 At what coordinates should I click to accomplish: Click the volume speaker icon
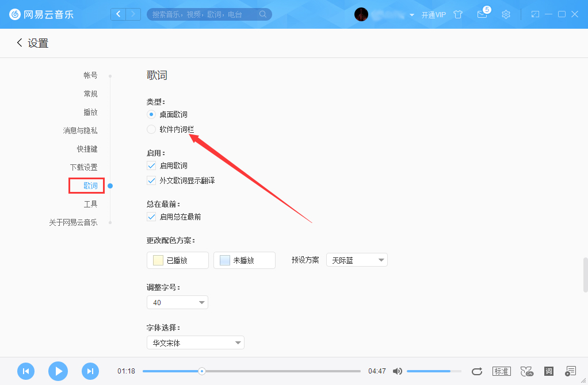point(398,371)
